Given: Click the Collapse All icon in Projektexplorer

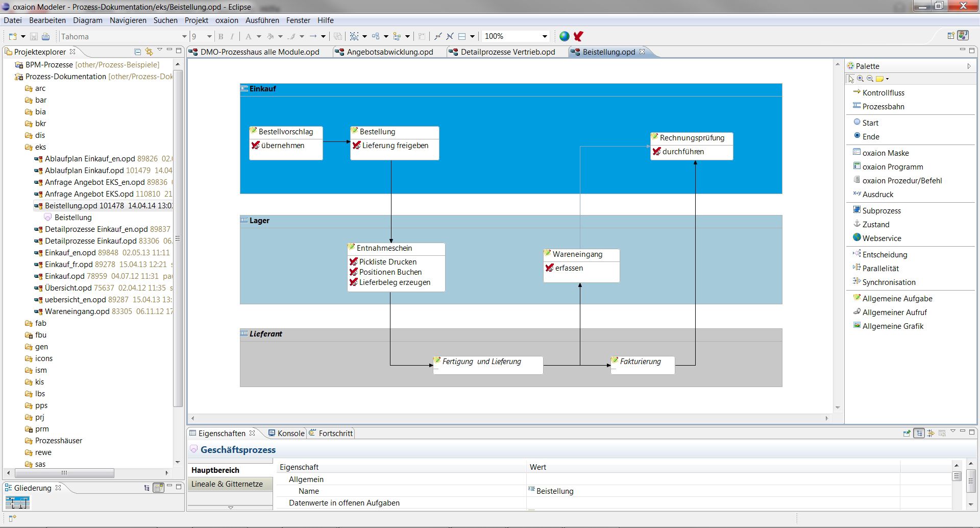Looking at the screenshot, I should 137,52.
